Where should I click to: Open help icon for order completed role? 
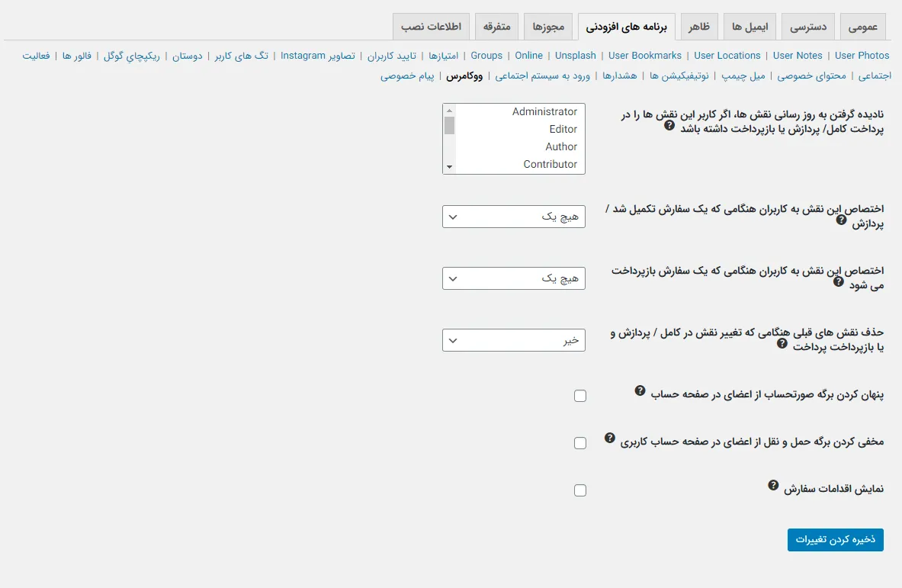coord(841,220)
